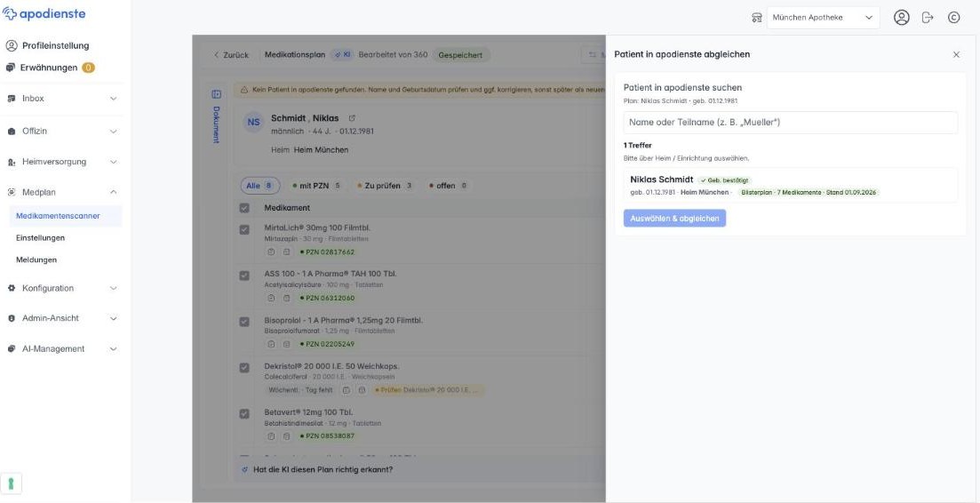Open the Dokument panel toggle icon
This screenshot has width=980, height=503.
click(216, 94)
